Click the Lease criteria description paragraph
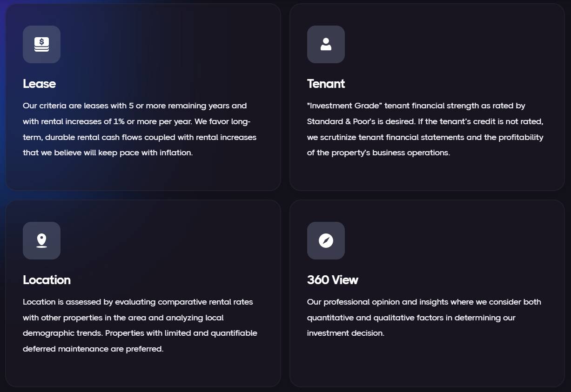 tap(140, 129)
